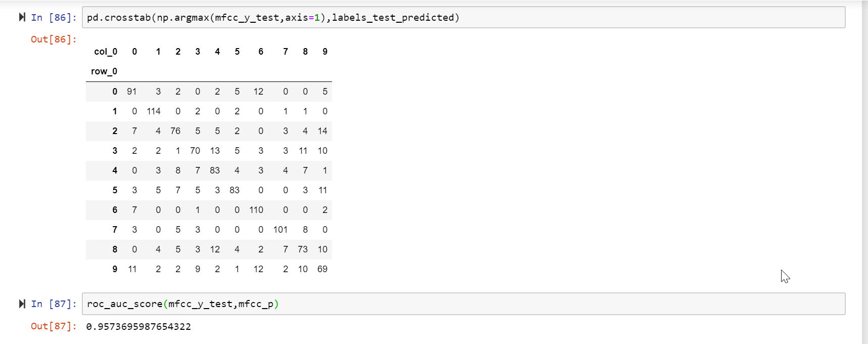Viewport: 868px width, 344px height.
Task: Click column header 9 in the crosstab
Action: point(324,51)
